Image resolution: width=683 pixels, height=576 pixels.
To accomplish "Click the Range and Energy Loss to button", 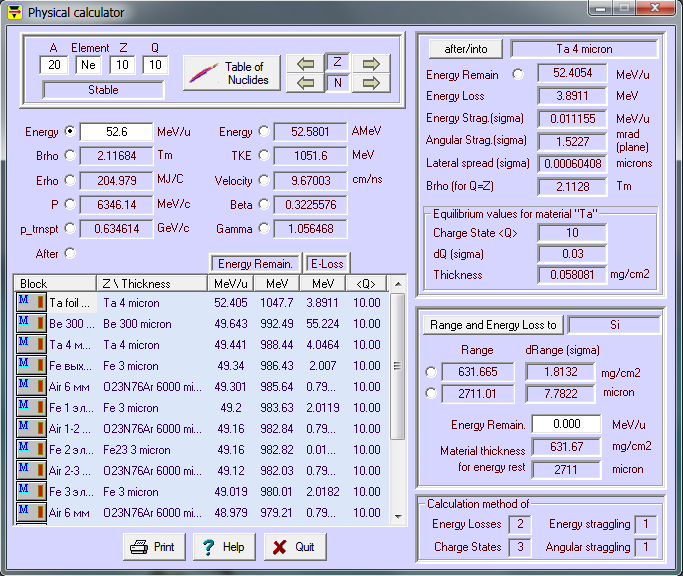I will tap(494, 324).
